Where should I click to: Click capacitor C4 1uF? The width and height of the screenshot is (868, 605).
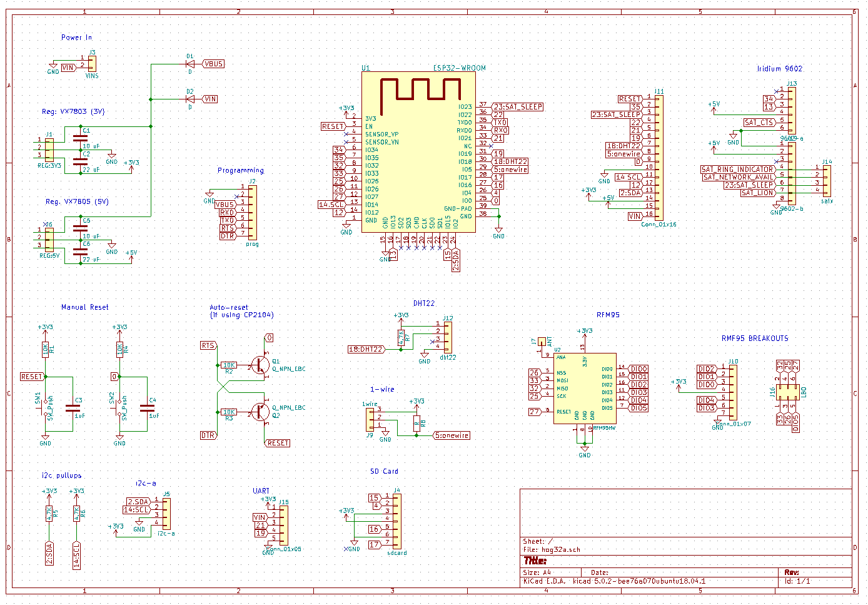tap(147, 408)
